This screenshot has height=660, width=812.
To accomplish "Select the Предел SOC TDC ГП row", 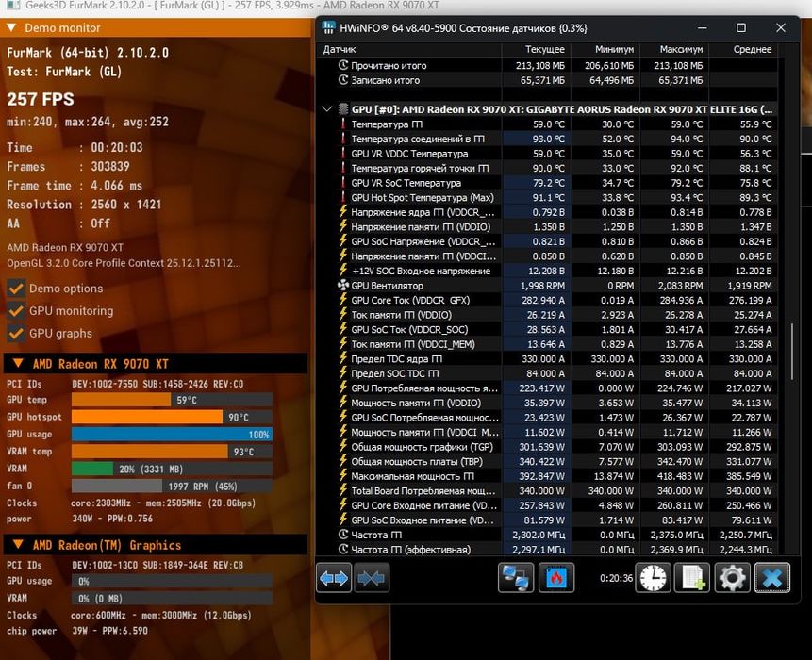I will click(x=547, y=373).
